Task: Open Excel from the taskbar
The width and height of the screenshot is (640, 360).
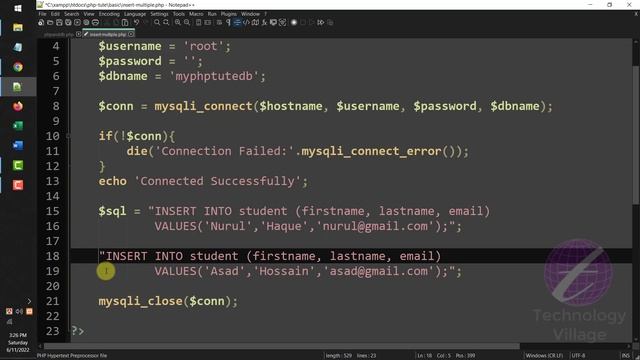Action: point(18,126)
